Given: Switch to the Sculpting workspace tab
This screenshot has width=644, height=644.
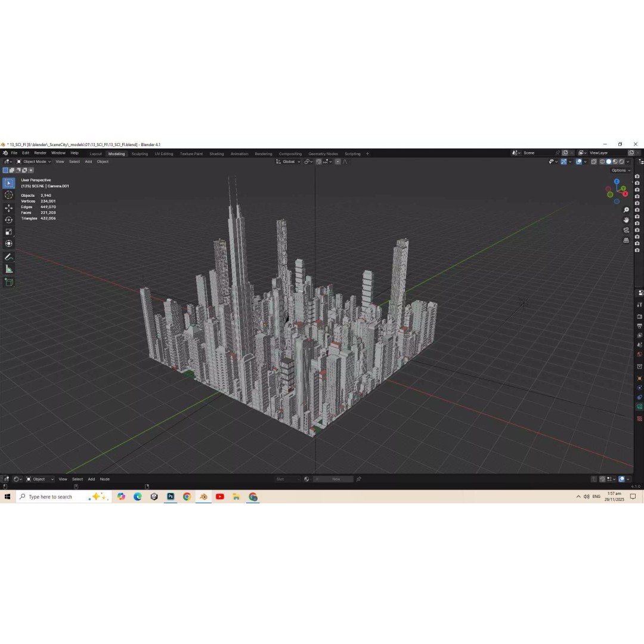Looking at the screenshot, I should pyautogui.click(x=140, y=154).
